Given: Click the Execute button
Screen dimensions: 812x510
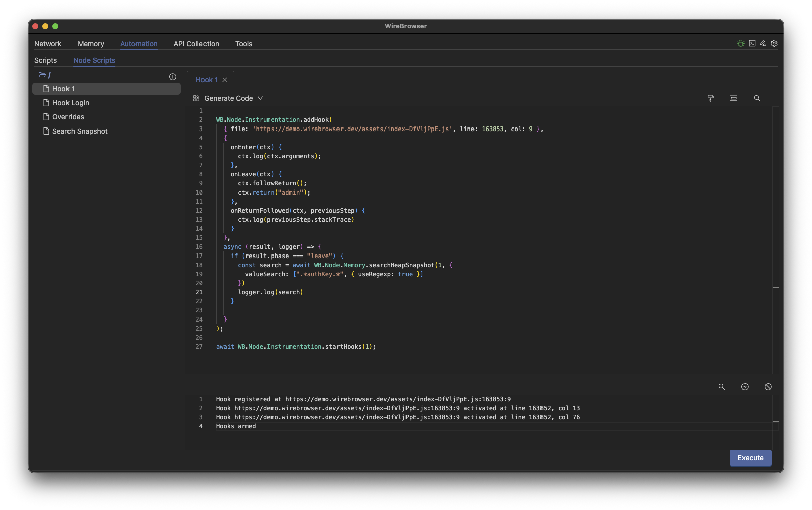Looking at the screenshot, I should click(x=751, y=458).
